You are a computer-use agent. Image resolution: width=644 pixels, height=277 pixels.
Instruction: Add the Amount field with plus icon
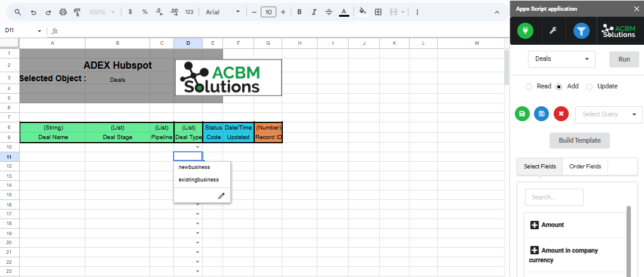coord(535,225)
